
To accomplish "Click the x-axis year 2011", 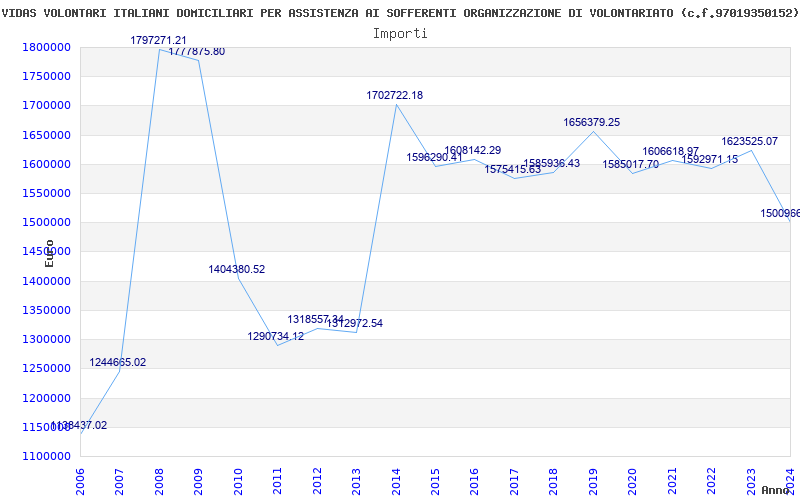I will pos(277,481).
